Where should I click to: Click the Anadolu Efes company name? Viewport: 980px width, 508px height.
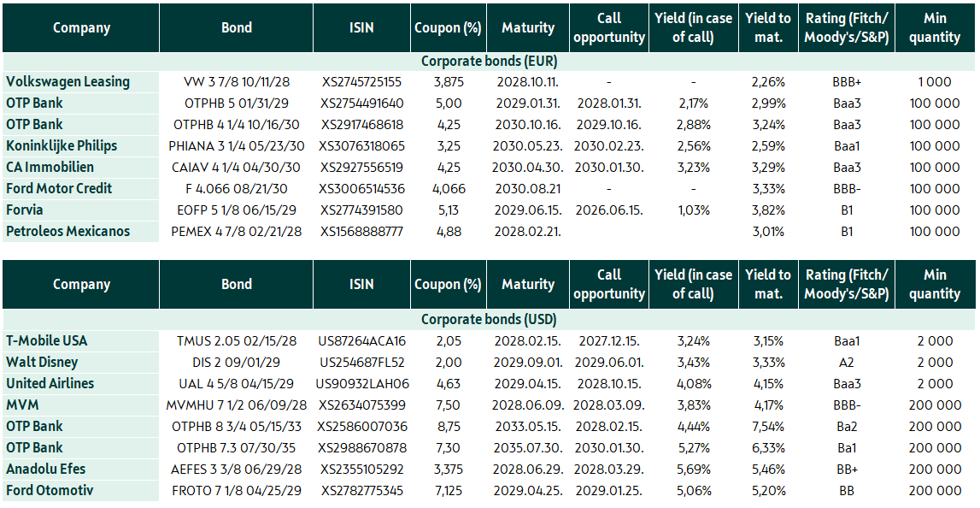coord(45,469)
